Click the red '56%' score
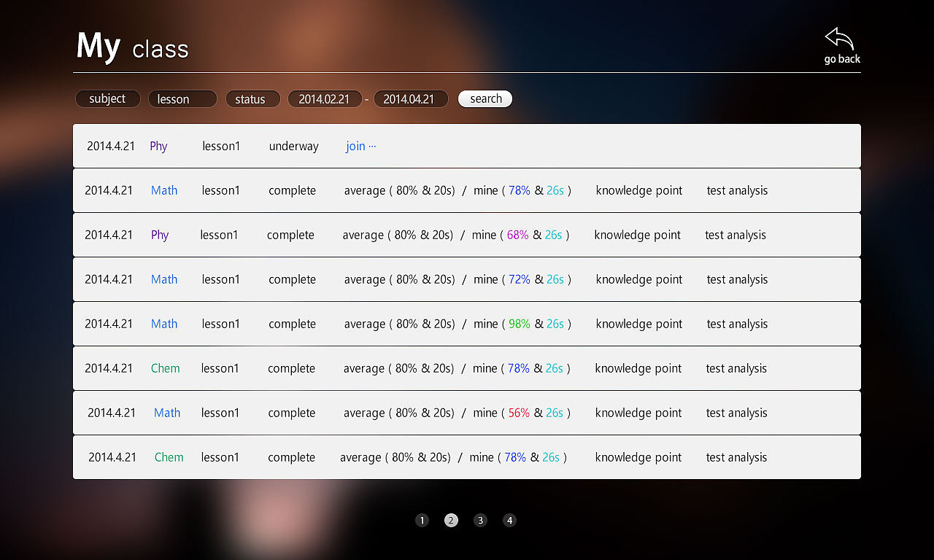 point(519,413)
